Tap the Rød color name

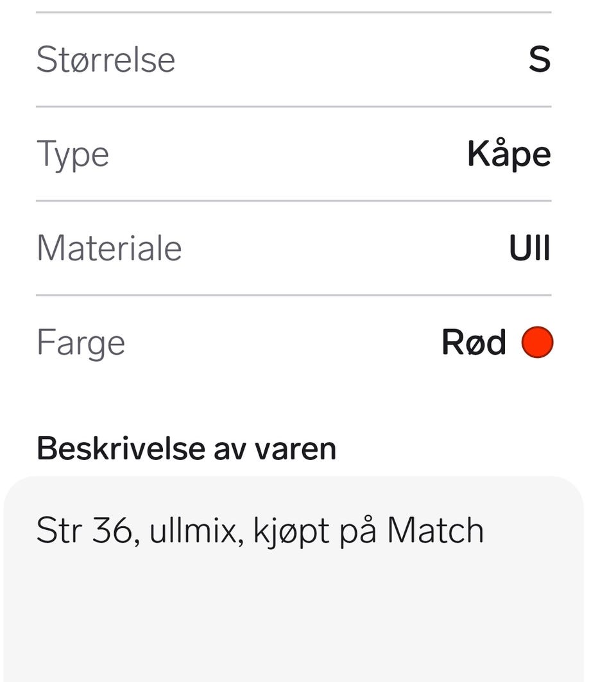[x=474, y=343]
